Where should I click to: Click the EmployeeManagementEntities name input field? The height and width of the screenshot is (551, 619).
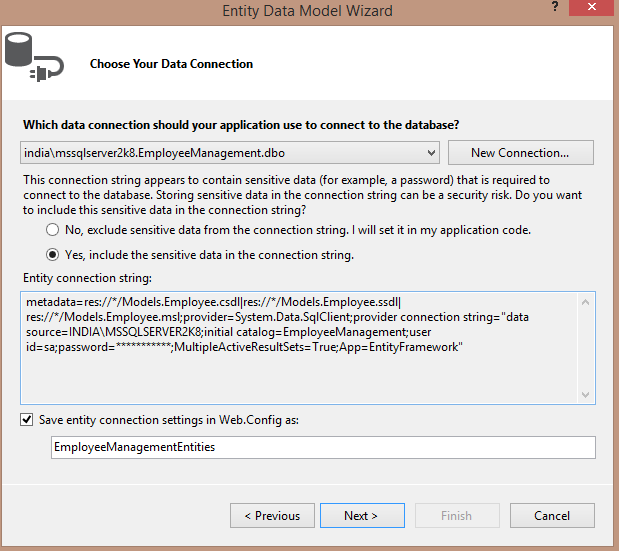coord(322,448)
